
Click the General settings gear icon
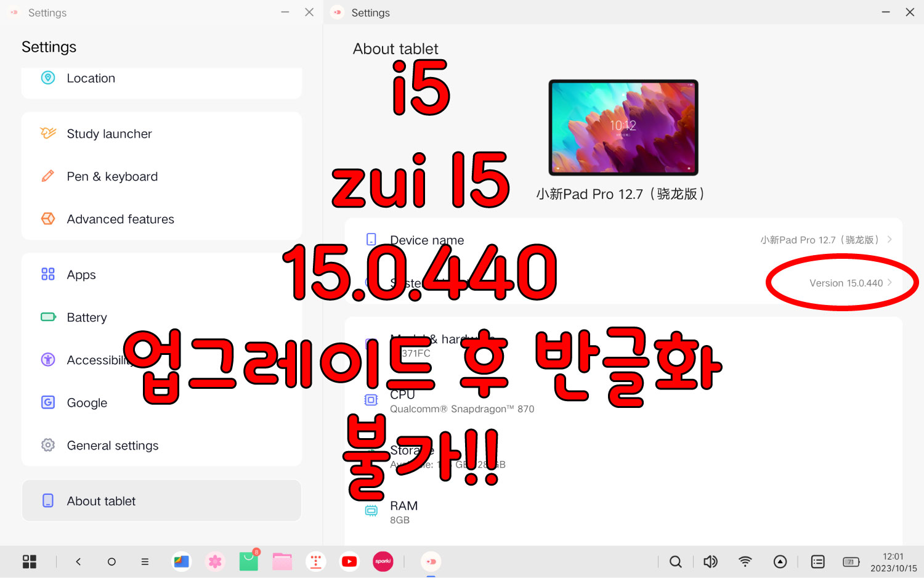pyautogui.click(x=48, y=445)
